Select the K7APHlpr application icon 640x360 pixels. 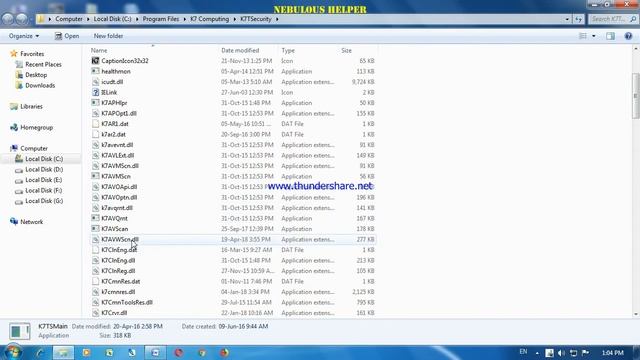coord(95,103)
